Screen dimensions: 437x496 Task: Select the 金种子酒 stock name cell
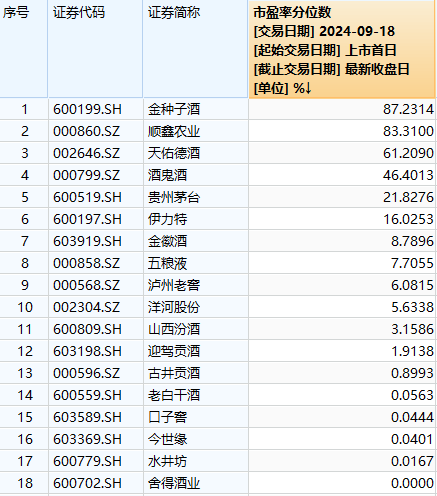coord(174,109)
